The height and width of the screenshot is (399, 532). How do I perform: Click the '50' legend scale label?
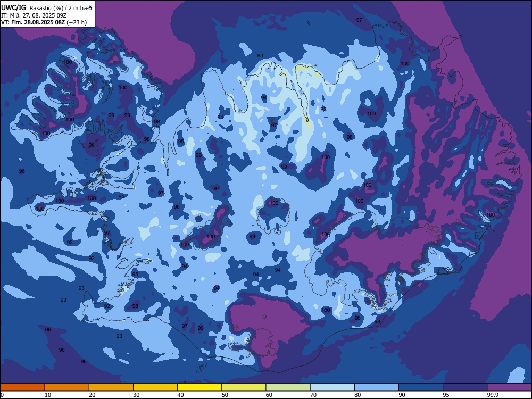pyautogui.click(x=225, y=395)
